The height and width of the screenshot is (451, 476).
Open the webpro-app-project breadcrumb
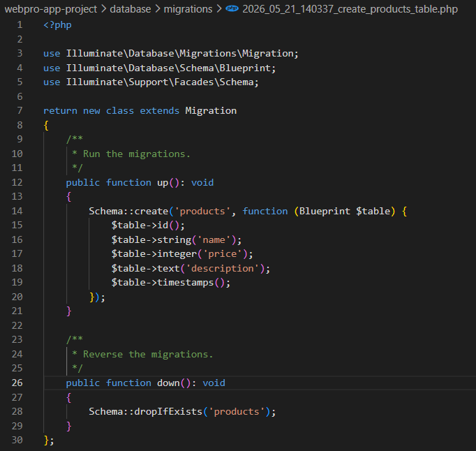(x=51, y=9)
